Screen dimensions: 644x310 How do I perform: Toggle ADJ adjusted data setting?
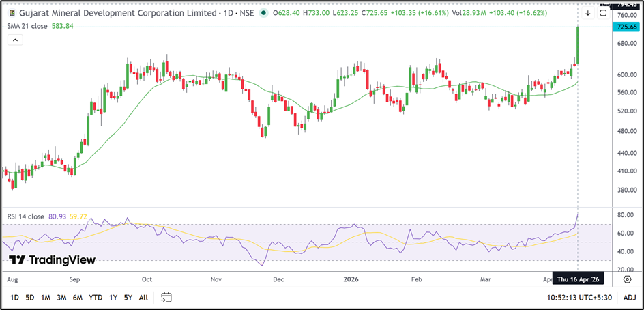(629, 297)
